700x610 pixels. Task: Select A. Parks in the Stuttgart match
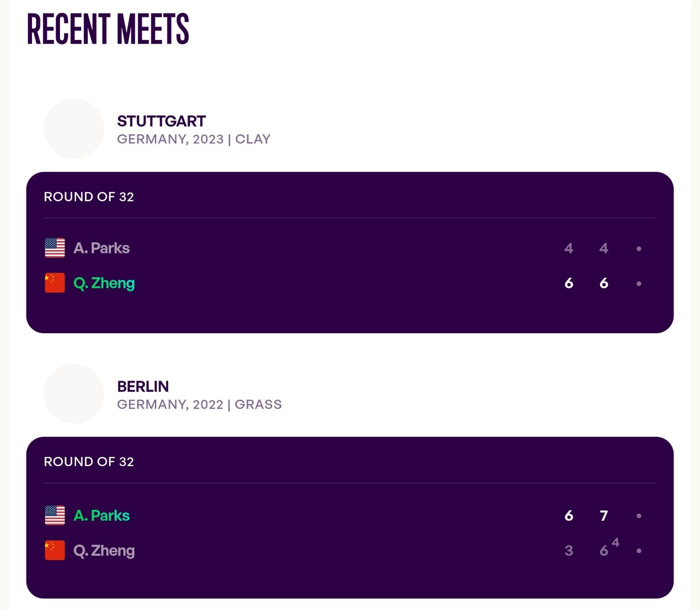[101, 248]
